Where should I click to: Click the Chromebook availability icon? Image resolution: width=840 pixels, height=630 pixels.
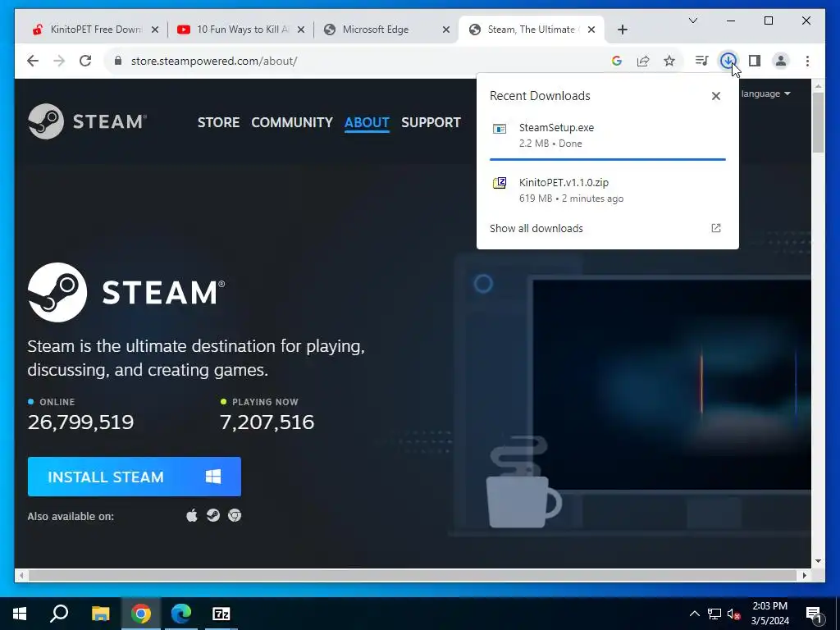coord(235,516)
